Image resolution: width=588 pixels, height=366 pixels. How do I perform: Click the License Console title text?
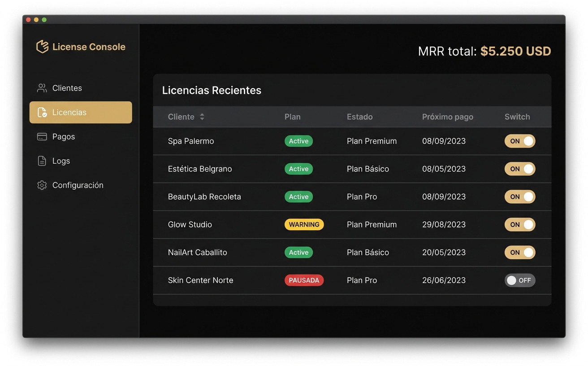[x=89, y=47]
